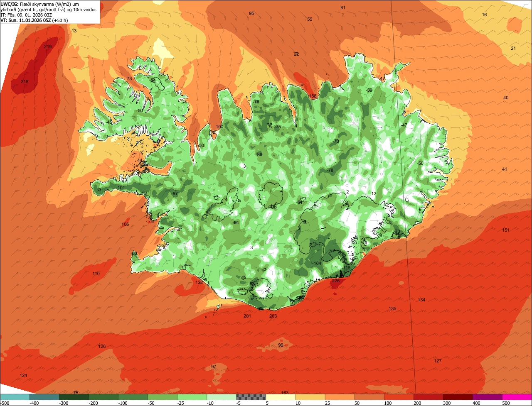Click the 16 value in the northeast corner
Viewport: 532px width, 406px height.
click(x=484, y=15)
